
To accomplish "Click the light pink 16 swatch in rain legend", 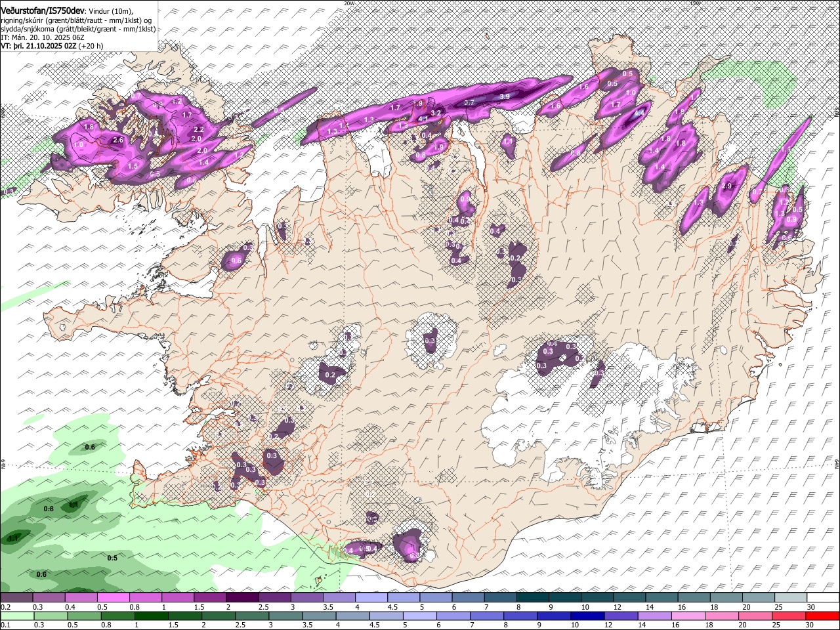I will [687, 616].
